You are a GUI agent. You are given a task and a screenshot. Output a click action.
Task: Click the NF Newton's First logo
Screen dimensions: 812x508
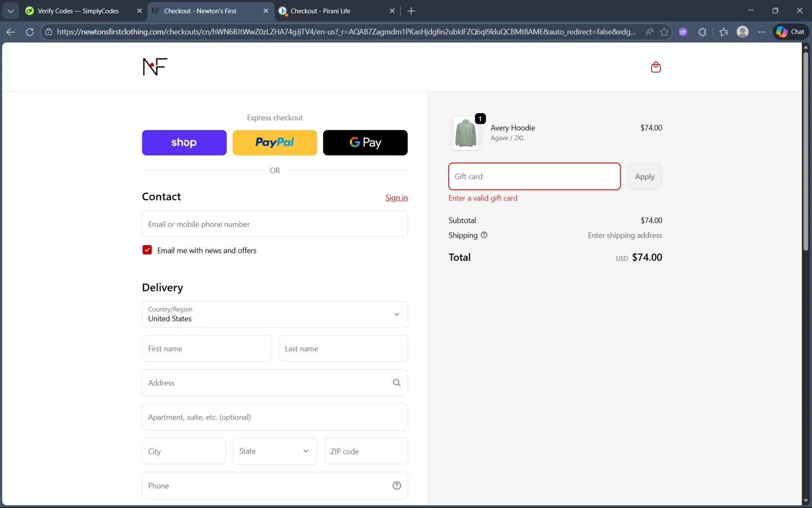coord(155,67)
